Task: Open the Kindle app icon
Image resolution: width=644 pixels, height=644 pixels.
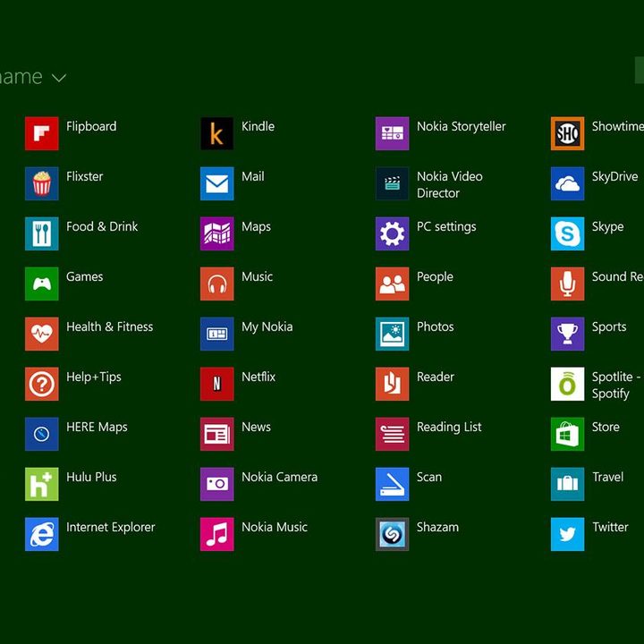Action: click(216, 133)
